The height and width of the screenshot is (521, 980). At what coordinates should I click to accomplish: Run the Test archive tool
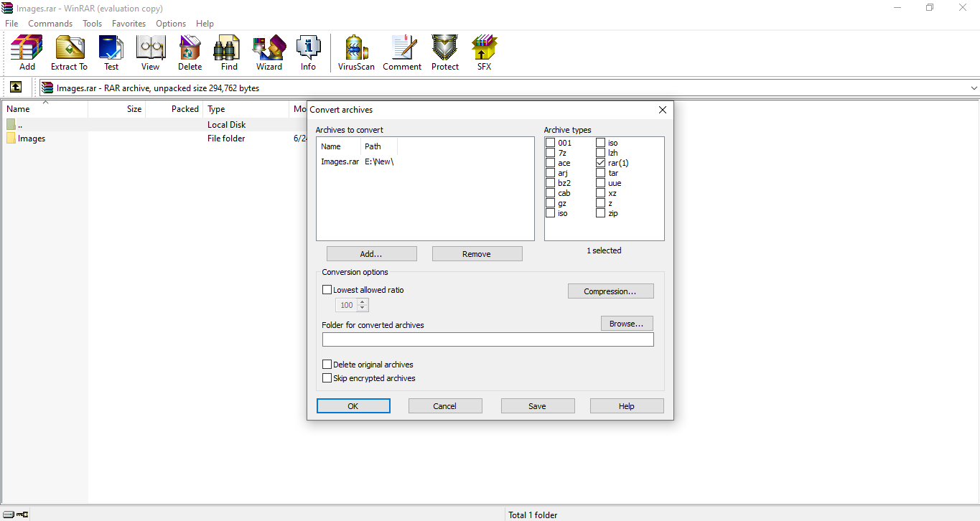111,50
